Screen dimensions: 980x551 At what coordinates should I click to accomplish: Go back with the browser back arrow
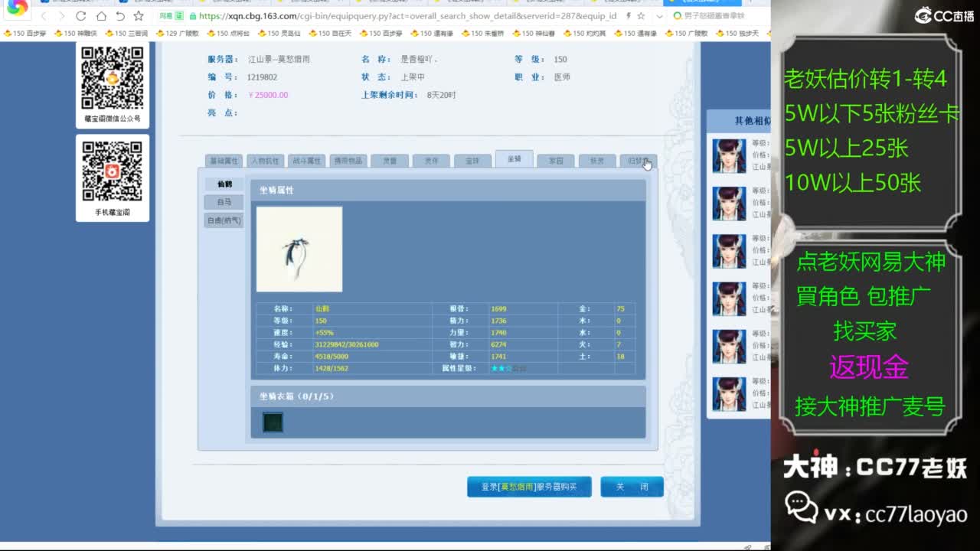44,16
